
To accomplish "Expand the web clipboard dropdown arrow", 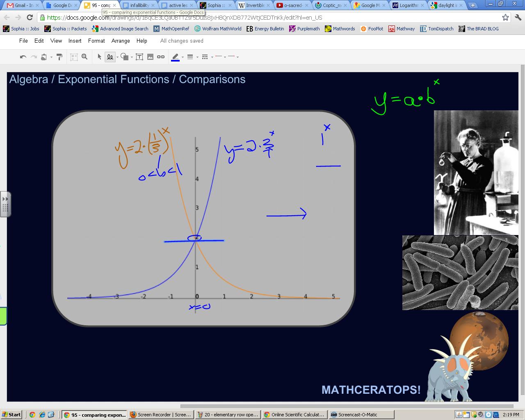I will click(51, 57).
